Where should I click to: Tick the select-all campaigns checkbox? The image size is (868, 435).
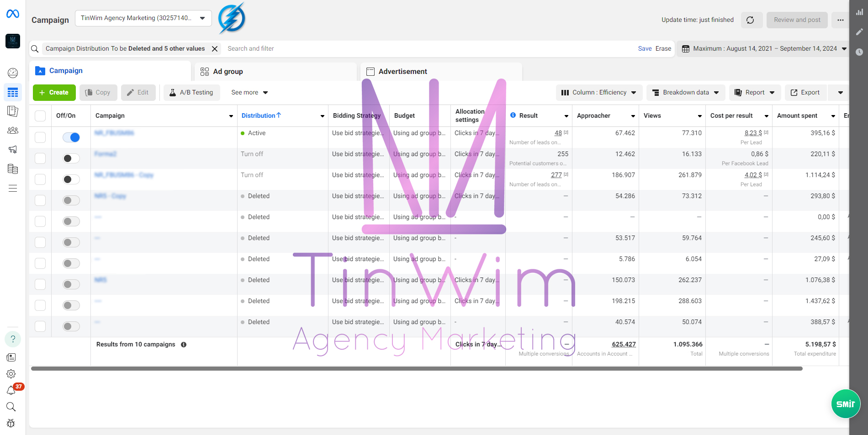point(40,116)
